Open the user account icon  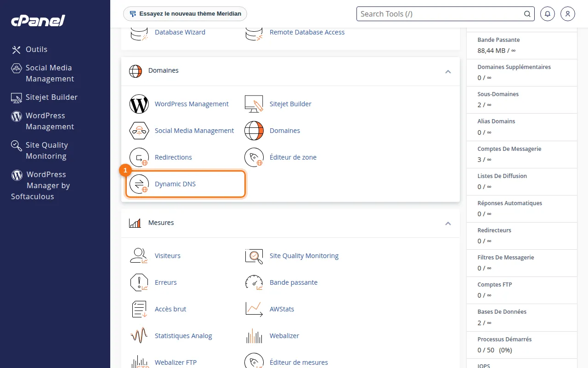568,14
